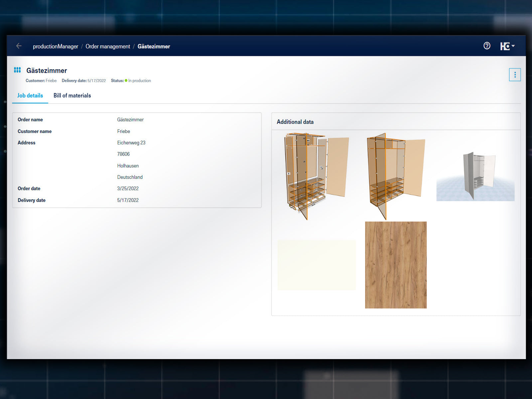Viewport: 532px width, 399px height.
Task: Go to productionManager in the breadcrumb
Action: (56, 47)
